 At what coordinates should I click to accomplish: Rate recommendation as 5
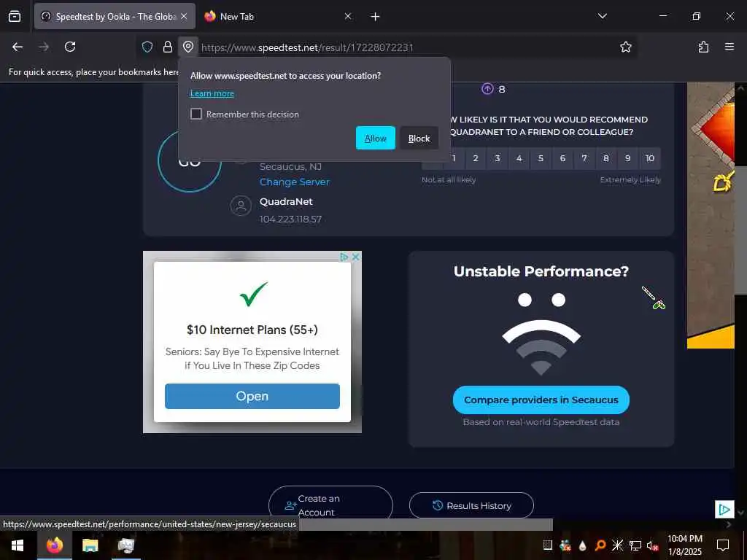click(x=541, y=158)
